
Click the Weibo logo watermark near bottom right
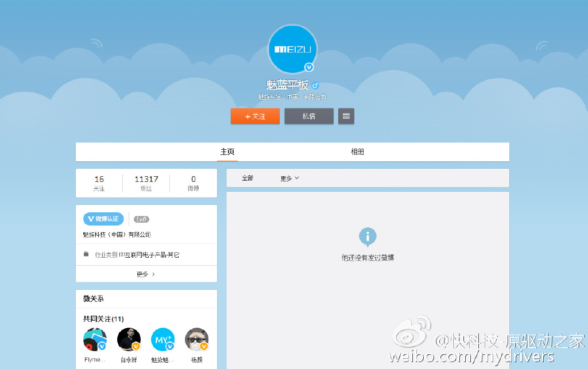(411, 333)
